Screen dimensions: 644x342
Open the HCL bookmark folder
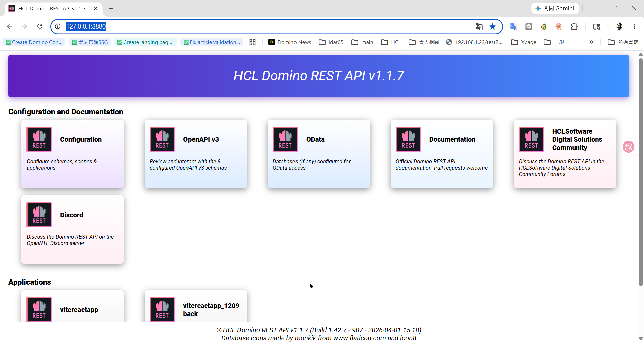391,42
